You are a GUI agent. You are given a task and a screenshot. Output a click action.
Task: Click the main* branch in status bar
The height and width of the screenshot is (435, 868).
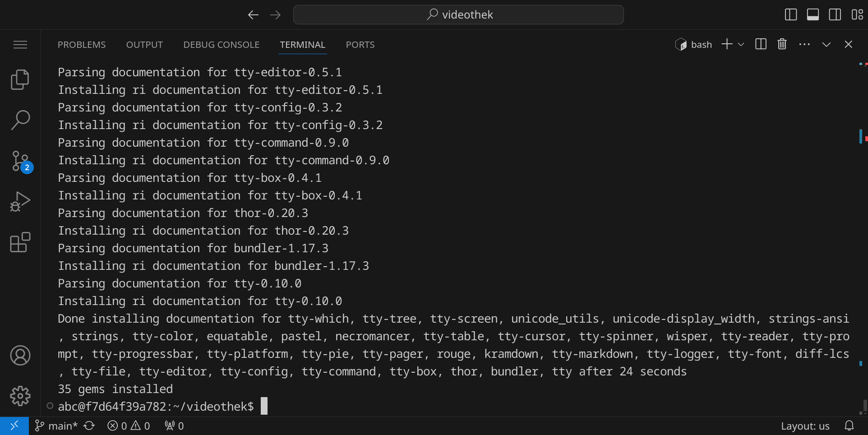pyautogui.click(x=57, y=426)
